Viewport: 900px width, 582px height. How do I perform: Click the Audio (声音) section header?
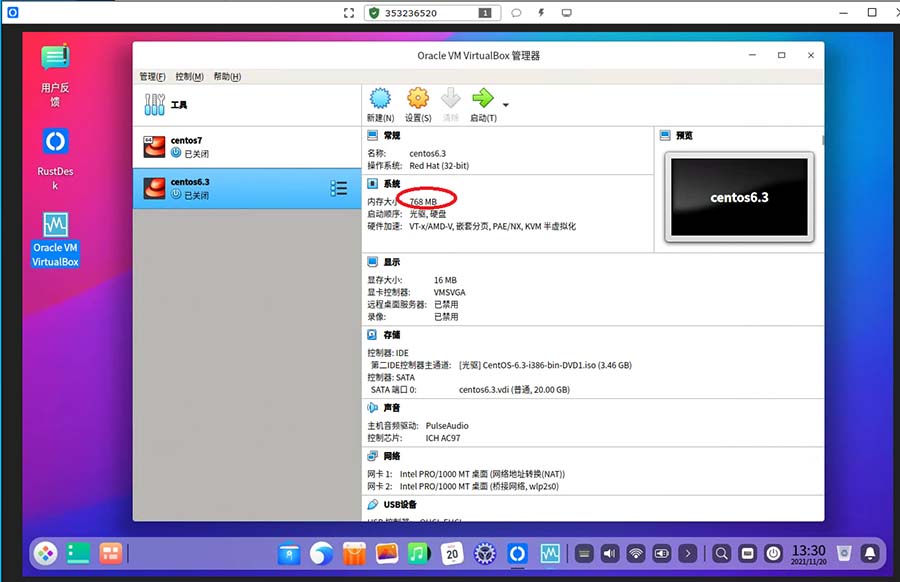(392, 408)
